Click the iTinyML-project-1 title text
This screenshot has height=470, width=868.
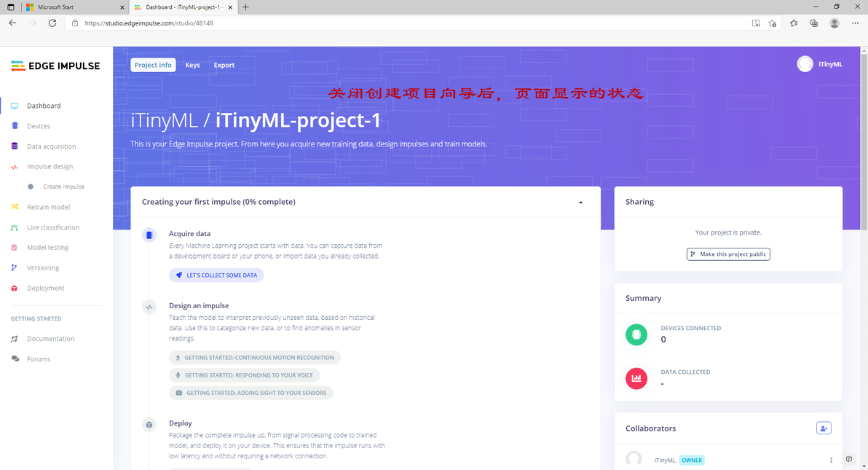298,120
